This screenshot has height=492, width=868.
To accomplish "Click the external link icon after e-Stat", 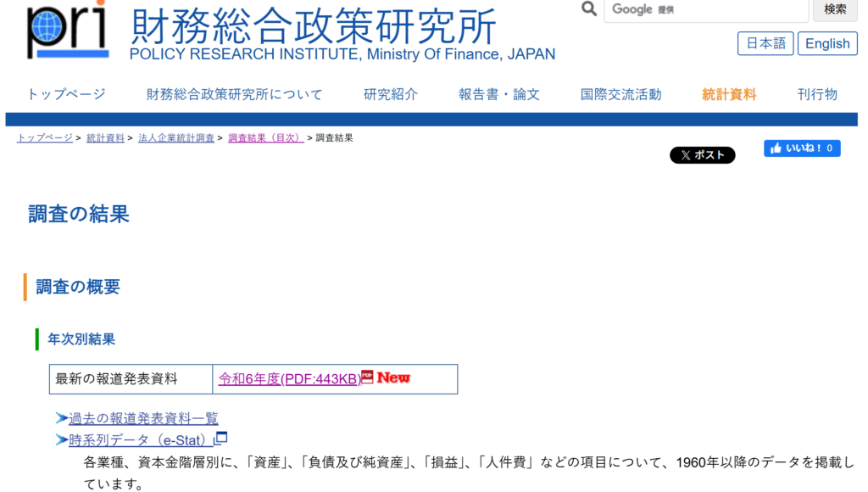I will pos(221,439).
